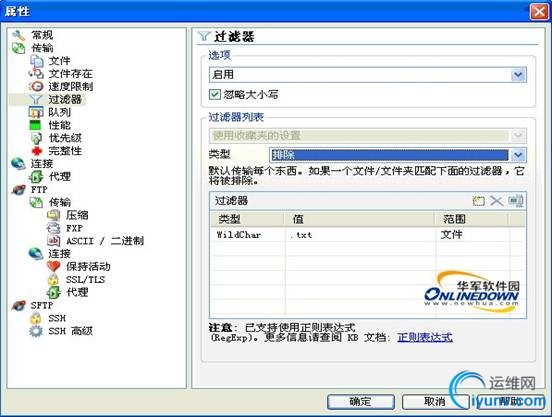Add a new filter with the new-item icon
The width and height of the screenshot is (552, 417).
pyautogui.click(x=478, y=201)
